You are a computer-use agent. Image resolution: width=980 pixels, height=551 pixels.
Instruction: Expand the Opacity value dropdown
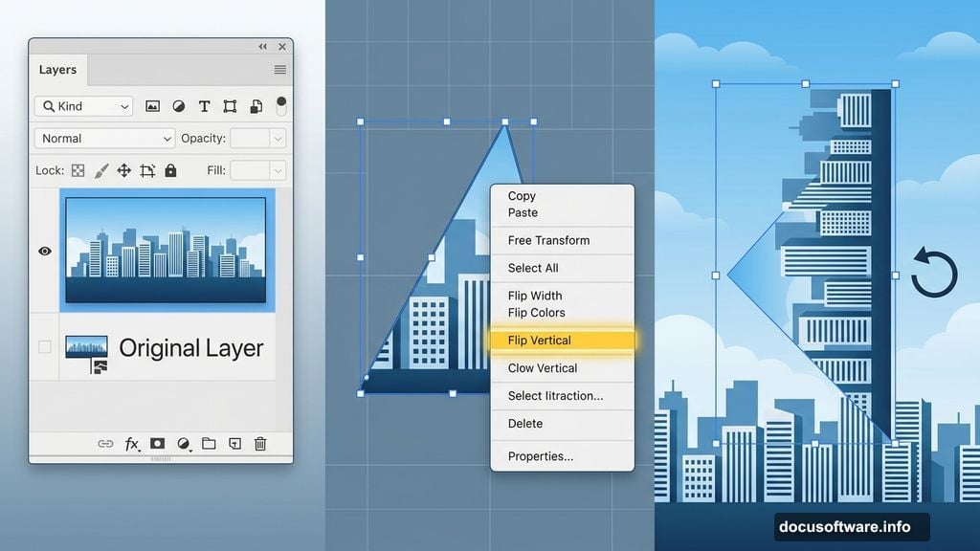[x=278, y=139]
